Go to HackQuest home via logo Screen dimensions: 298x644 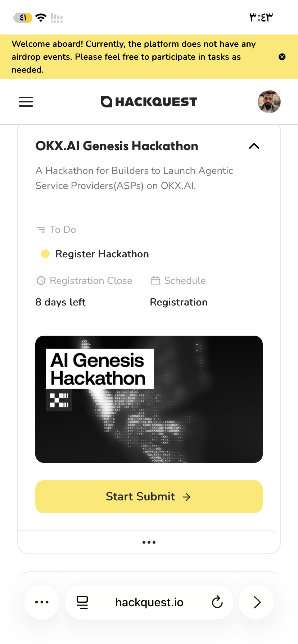pyautogui.click(x=149, y=102)
